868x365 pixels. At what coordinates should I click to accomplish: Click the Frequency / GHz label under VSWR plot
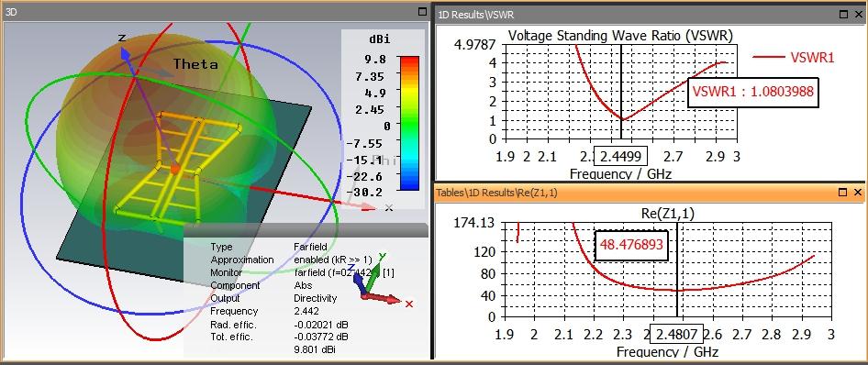point(620,173)
